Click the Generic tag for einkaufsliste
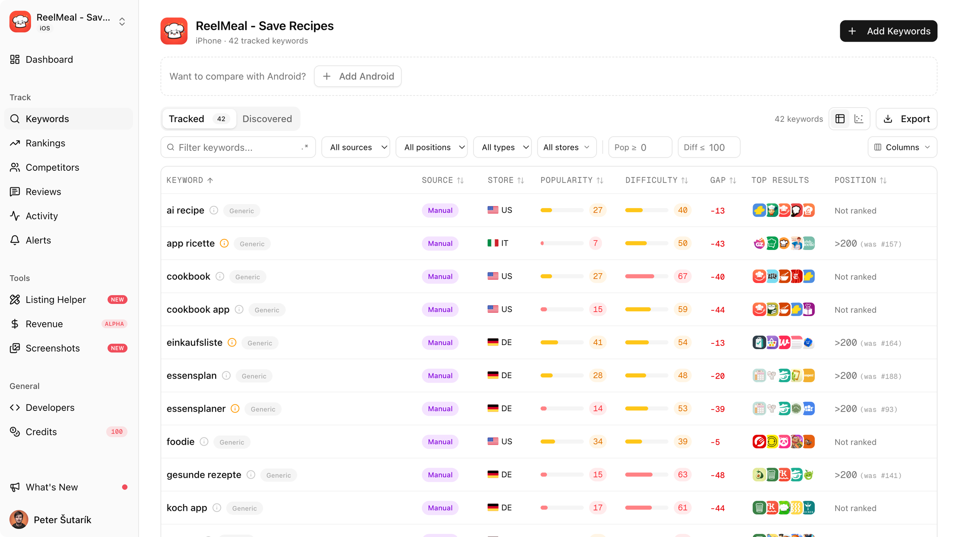Image resolution: width=980 pixels, height=537 pixels. (x=260, y=343)
